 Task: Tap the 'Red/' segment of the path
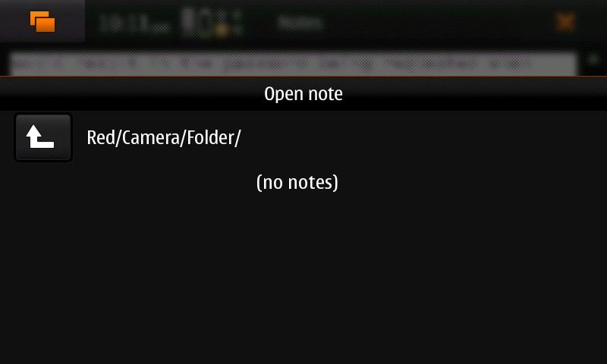click(104, 138)
